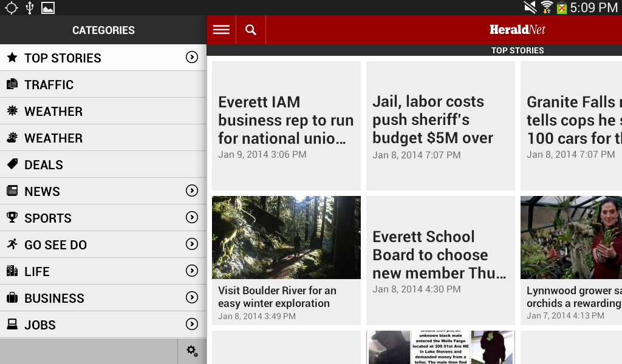Tap the star icon beside Top Stories
Viewport: 622px width, 364px height.
coord(12,58)
